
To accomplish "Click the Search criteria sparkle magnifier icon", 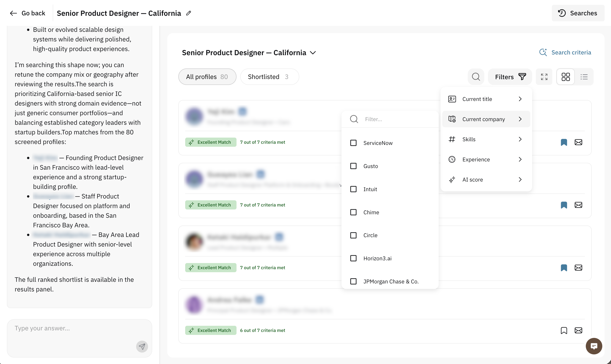I will (x=543, y=52).
